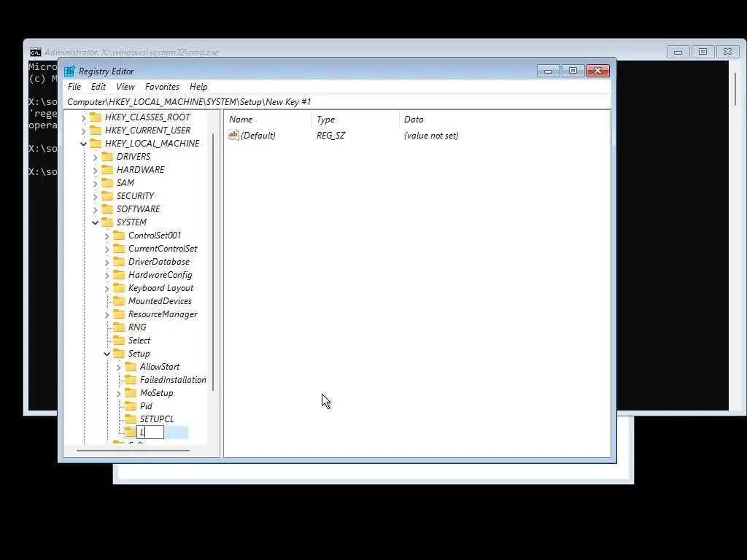Close the cmd.exe window

pyautogui.click(x=727, y=52)
